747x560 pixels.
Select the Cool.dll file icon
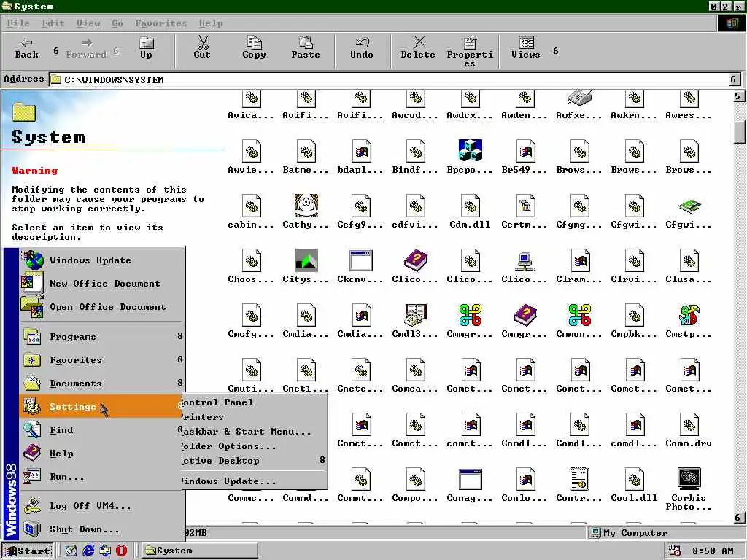[x=635, y=478]
